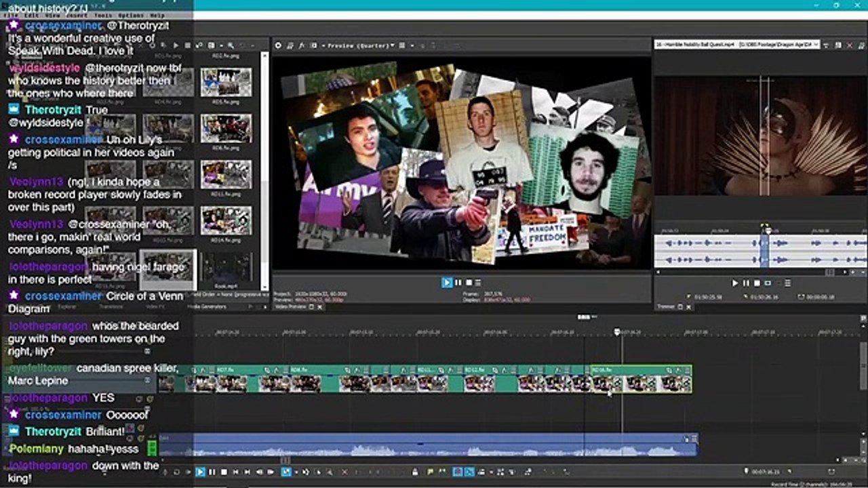Screen dimensions: 868x488
Task: Go to start of project
Action: point(235,472)
